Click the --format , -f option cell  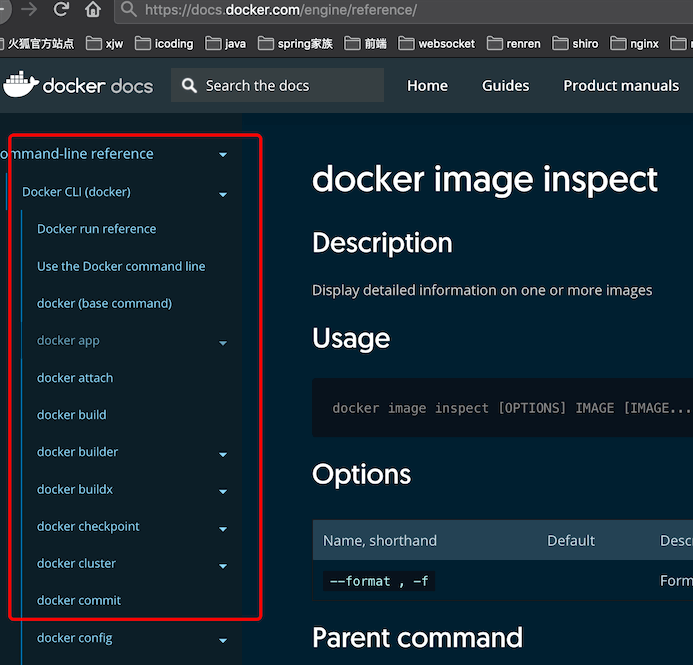coord(379,581)
